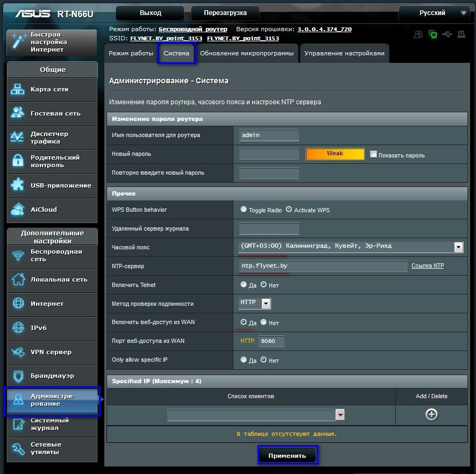The height and width of the screenshot is (474, 476).
Task: Click the Удаленный сервер журнала input field
Action: [x=269, y=228]
